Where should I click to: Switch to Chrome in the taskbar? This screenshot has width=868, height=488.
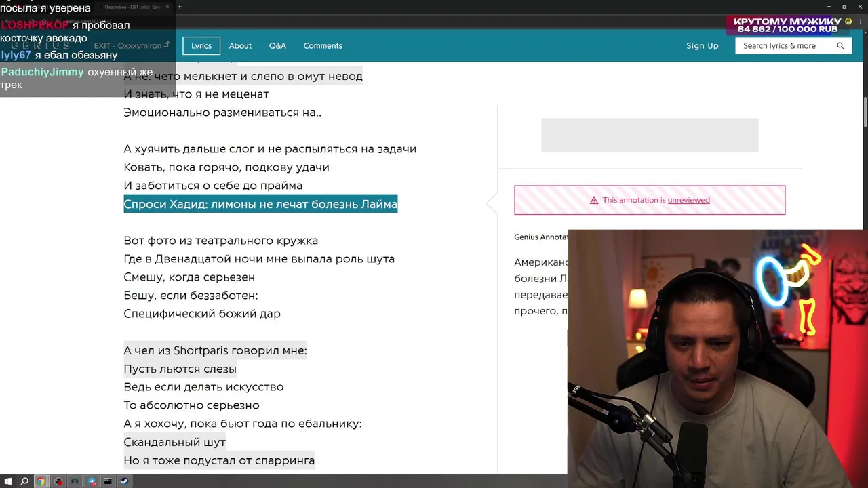pos(41,481)
